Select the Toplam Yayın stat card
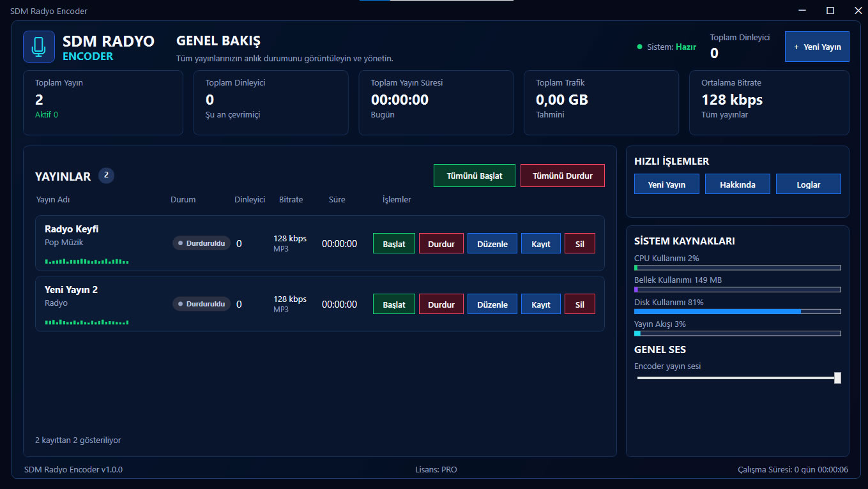 tap(103, 103)
